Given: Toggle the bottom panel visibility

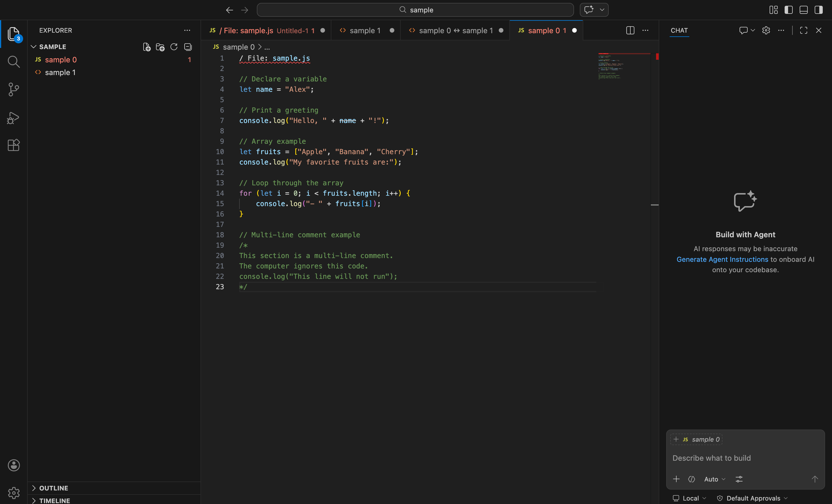Looking at the screenshot, I should click(x=803, y=10).
